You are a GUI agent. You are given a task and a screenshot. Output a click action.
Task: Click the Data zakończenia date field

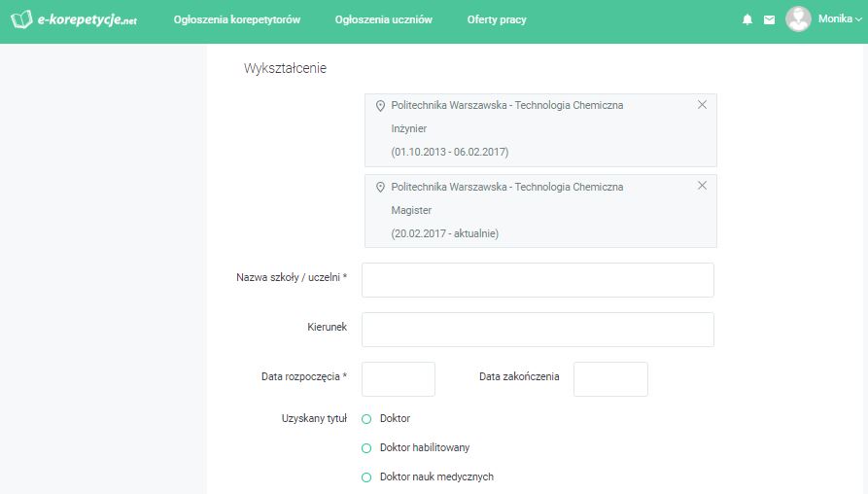click(609, 378)
